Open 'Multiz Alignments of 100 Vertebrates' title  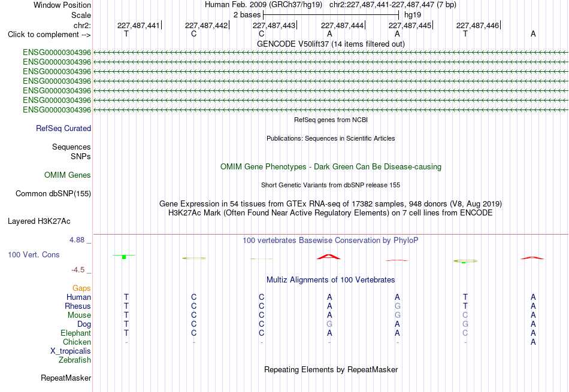point(331,280)
